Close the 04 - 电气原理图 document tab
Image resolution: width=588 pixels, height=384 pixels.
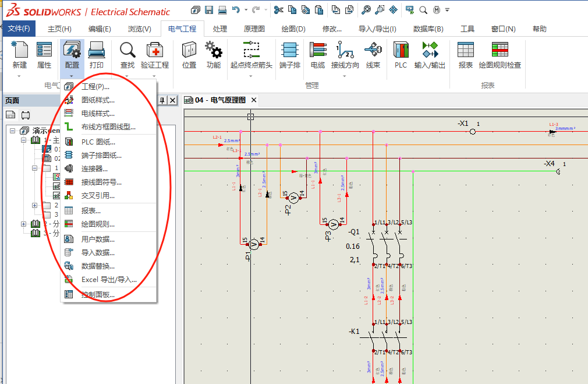(x=253, y=100)
